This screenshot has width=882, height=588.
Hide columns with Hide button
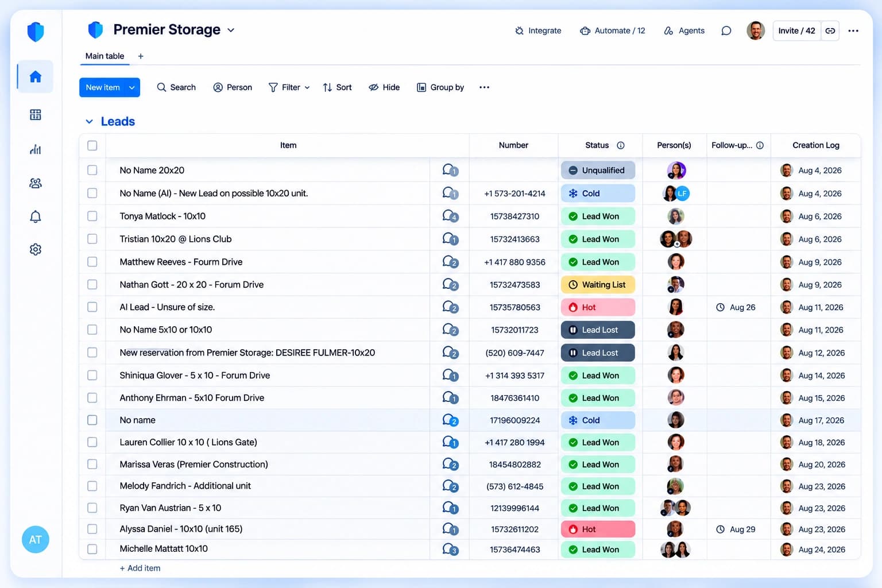(384, 87)
